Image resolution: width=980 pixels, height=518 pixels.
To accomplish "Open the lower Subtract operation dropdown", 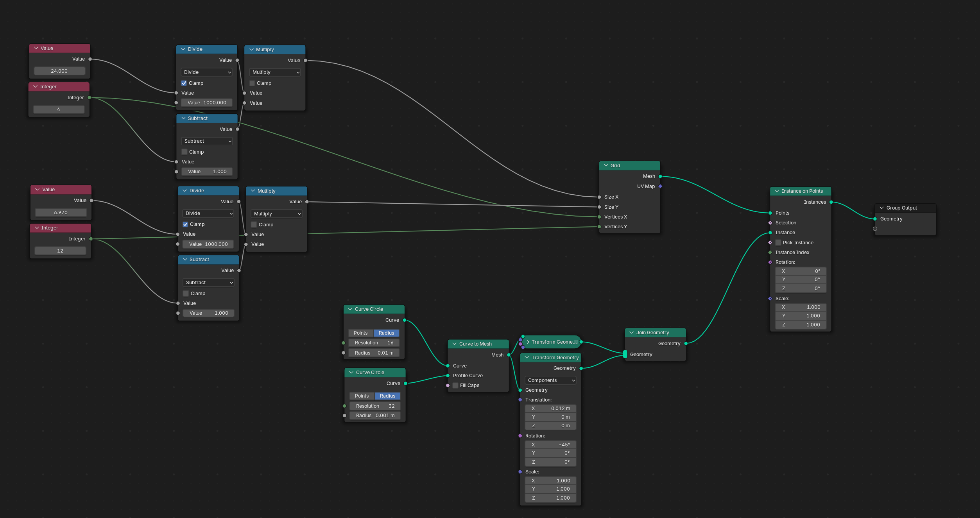I will [x=208, y=283].
